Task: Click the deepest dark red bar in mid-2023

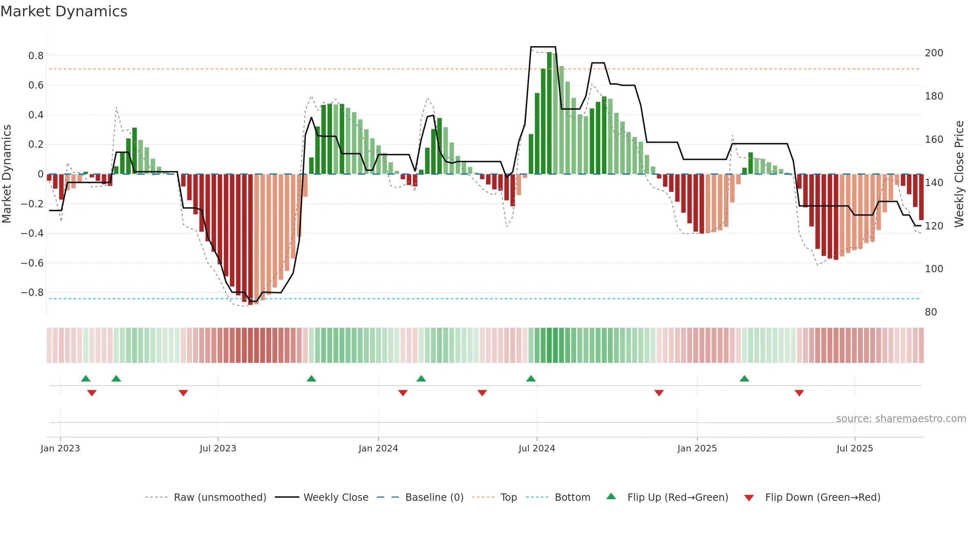Action: point(250,240)
